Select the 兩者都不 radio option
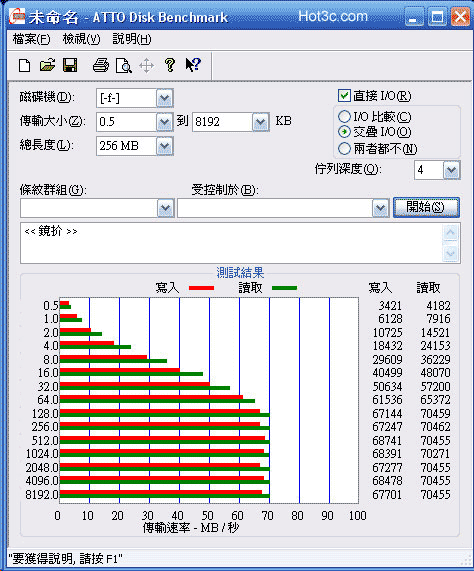 tap(344, 148)
